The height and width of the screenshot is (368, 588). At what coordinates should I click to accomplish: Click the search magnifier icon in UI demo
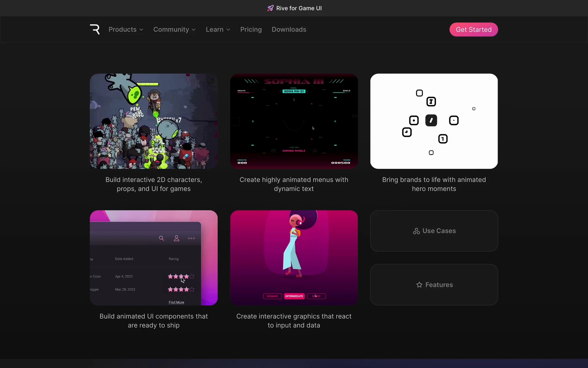161,238
